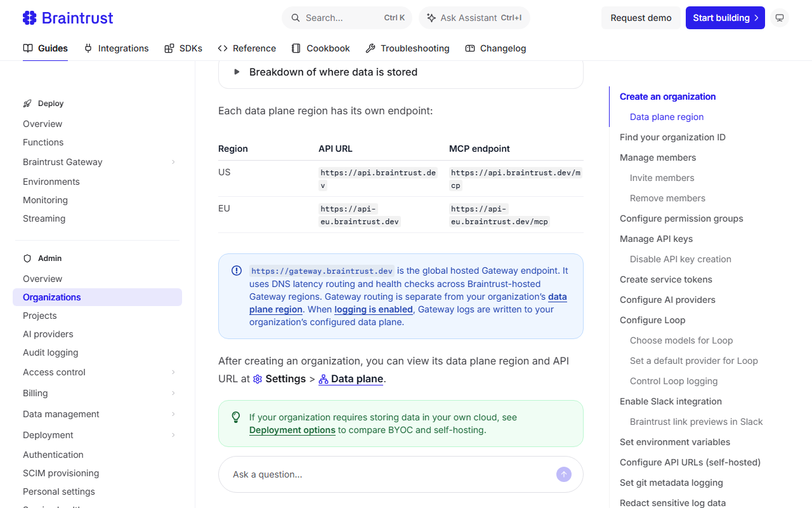Open the Changelog tab
The height and width of the screenshot is (508, 812).
[495, 48]
